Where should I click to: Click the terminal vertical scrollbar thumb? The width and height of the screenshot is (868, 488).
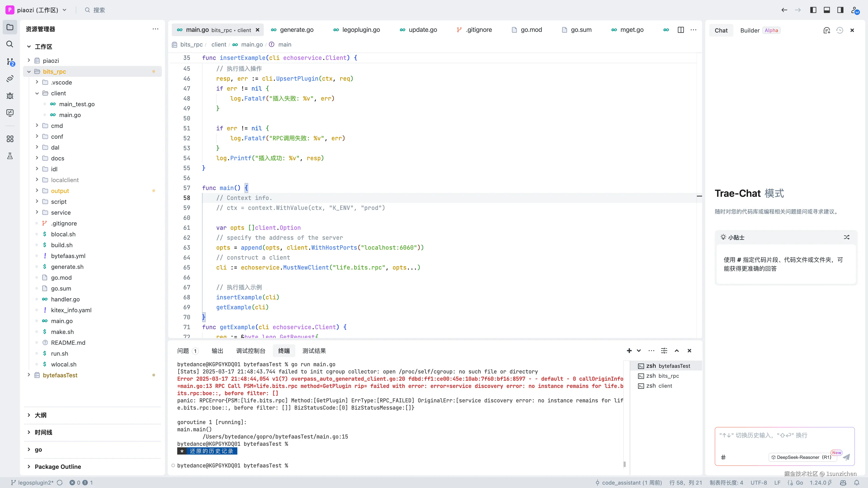(624, 464)
